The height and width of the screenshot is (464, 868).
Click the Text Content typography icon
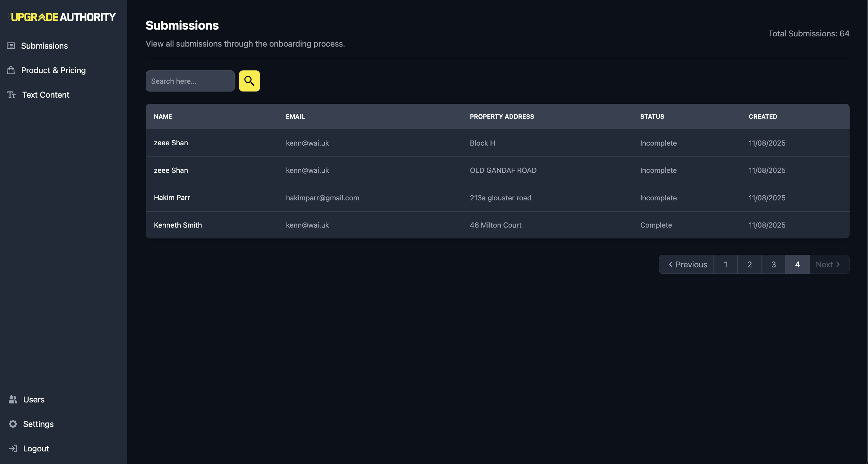click(12, 95)
